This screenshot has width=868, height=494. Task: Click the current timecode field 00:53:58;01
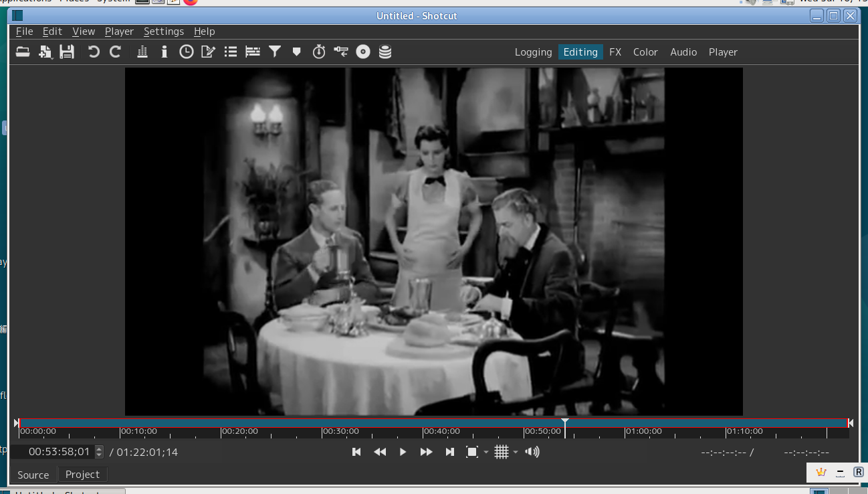click(59, 452)
